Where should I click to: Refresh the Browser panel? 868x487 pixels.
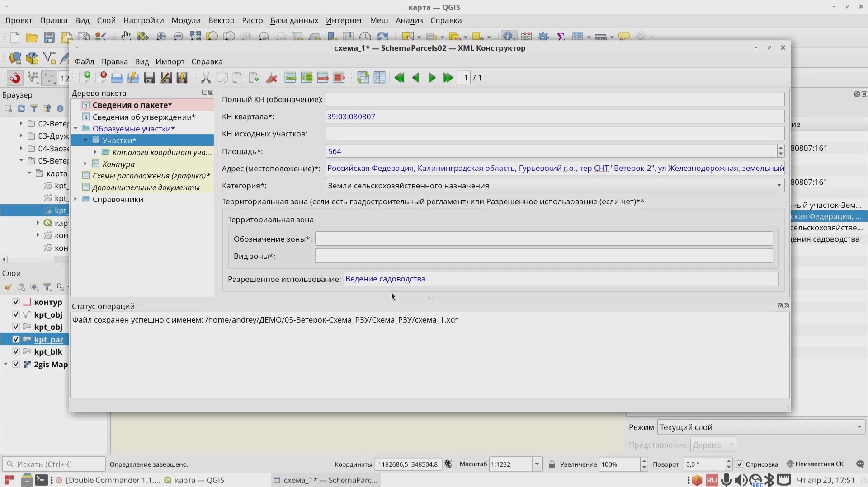[x=21, y=108]
